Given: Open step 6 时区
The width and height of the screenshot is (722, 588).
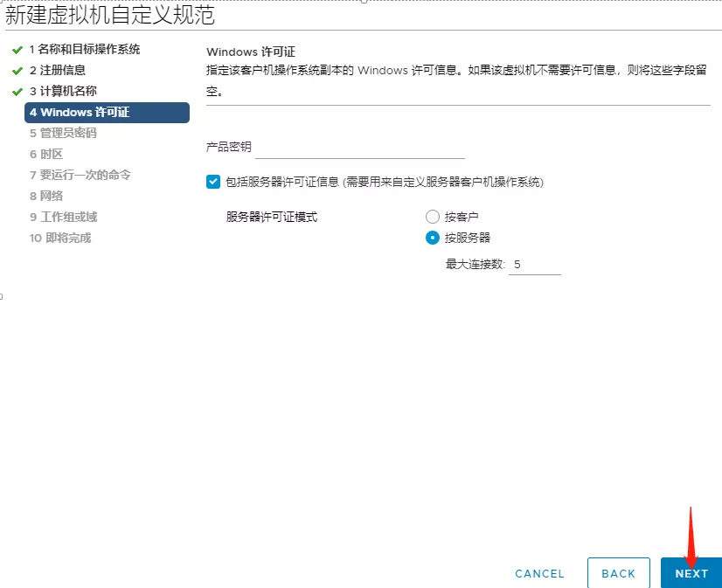Looking at the screenshot, I should tap(46, 155).
